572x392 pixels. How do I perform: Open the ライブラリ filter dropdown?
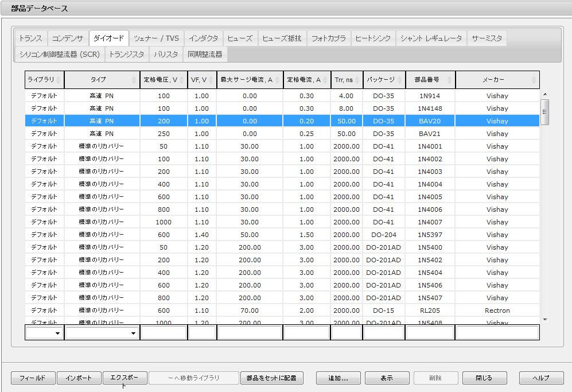point(57,333)
